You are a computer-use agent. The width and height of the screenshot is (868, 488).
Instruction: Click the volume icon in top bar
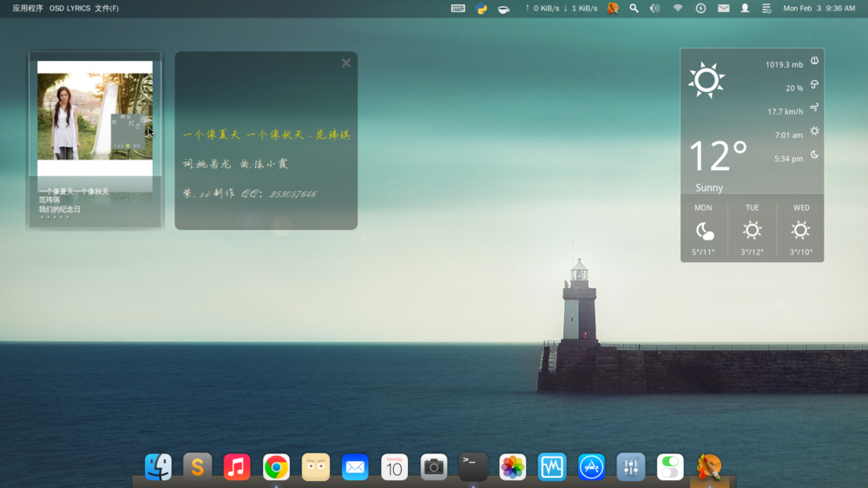[x=654, y=8]
